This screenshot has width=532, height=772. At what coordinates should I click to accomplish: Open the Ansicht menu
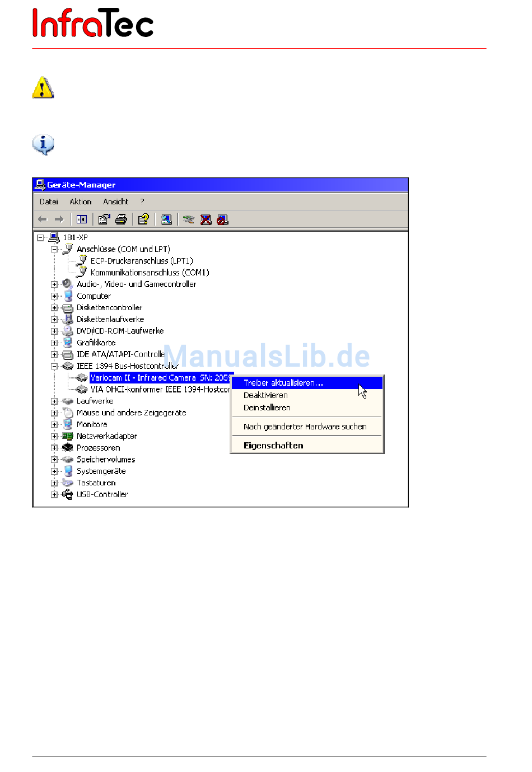coord(116,202)
